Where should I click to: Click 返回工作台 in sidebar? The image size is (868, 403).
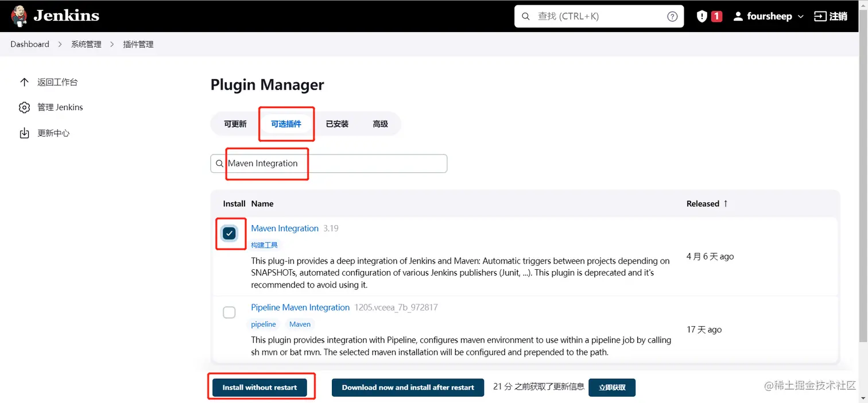[x=57, y=82]
